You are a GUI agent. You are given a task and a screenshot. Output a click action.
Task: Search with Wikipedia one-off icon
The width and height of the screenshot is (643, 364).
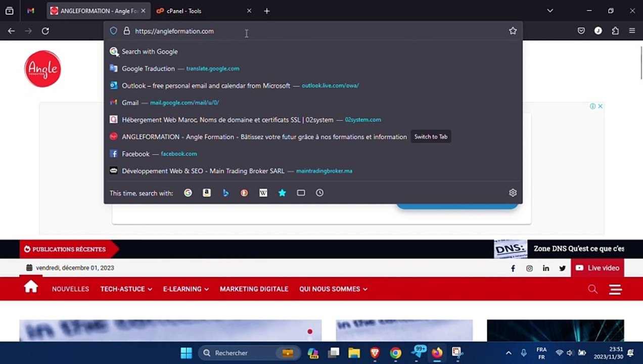tap(263, 193)
